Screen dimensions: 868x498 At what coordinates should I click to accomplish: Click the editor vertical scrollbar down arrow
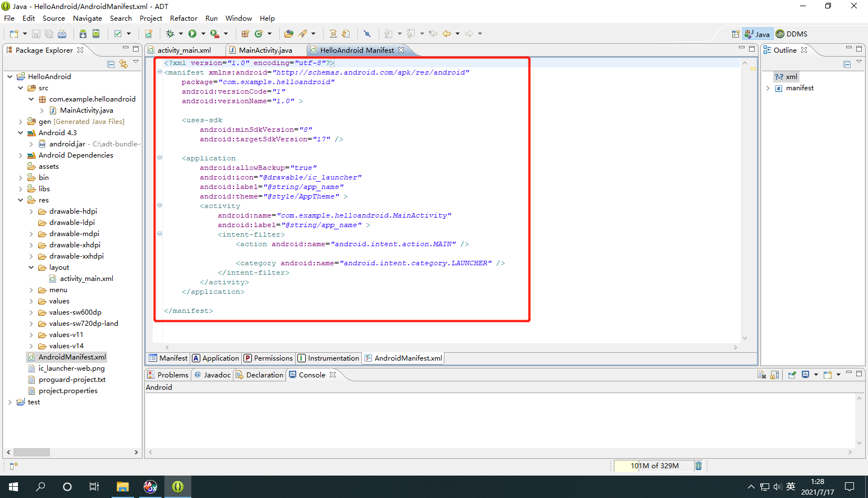745,338
